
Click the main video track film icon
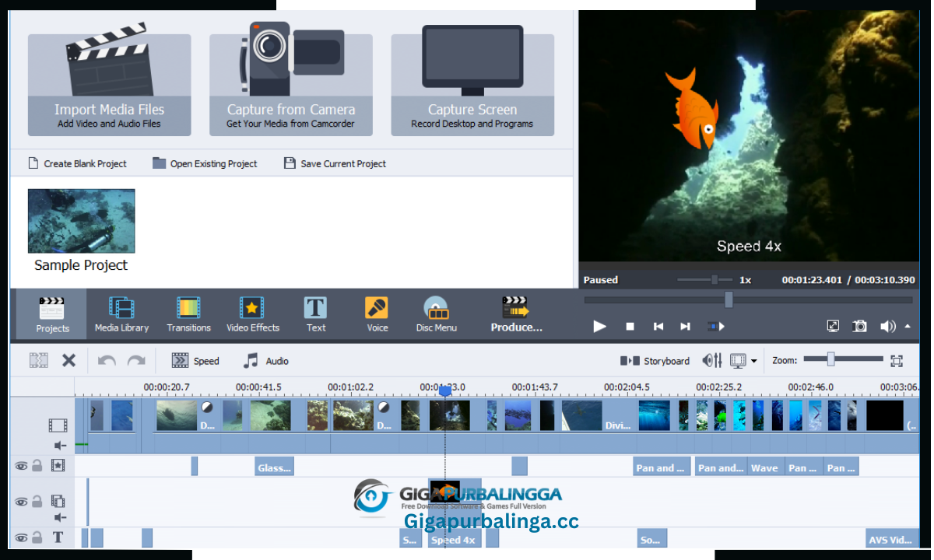pos(58,425)
